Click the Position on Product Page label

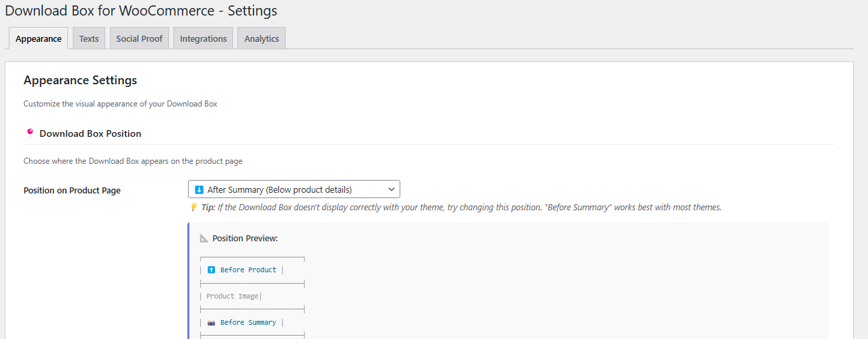[x=72, y=191]
